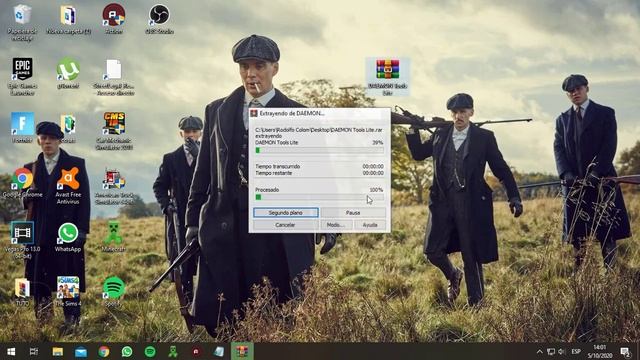640x360 pixels.
Task: Open the volume control in tray
Action: 562,351
